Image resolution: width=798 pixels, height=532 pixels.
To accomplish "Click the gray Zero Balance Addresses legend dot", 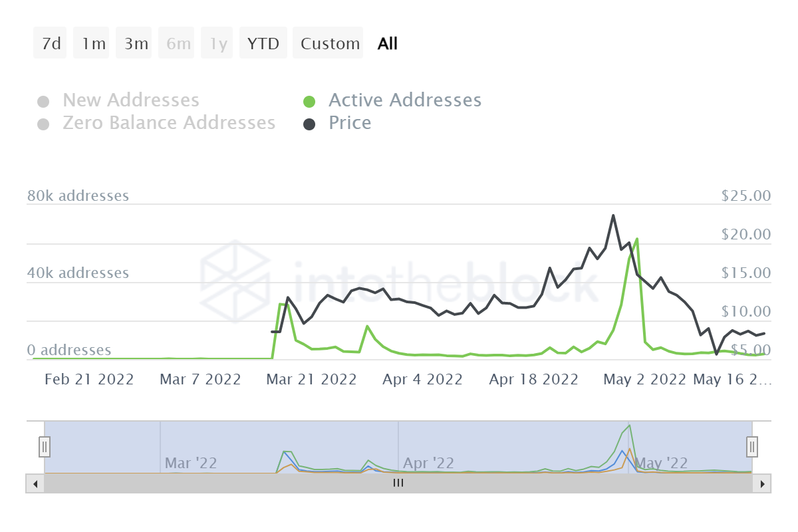I will pos(44,122).
